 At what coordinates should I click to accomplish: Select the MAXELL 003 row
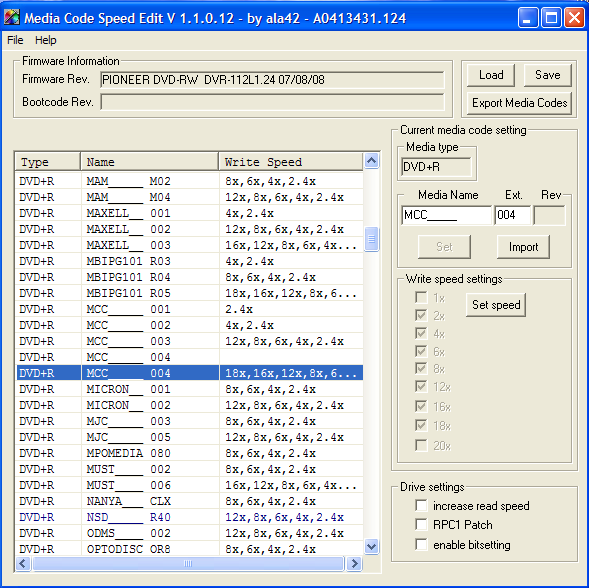[x=190, y=245]
